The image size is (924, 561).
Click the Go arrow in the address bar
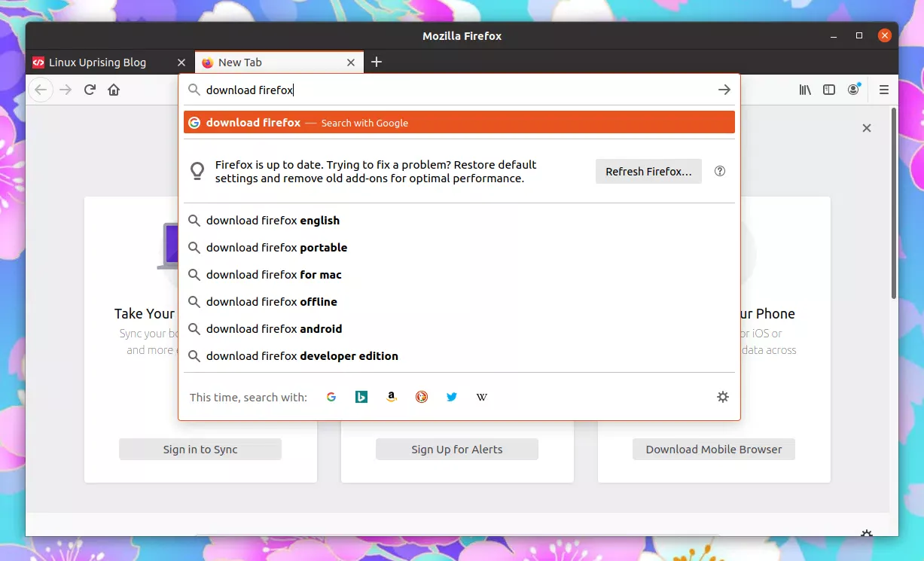(x=724, y=90)
